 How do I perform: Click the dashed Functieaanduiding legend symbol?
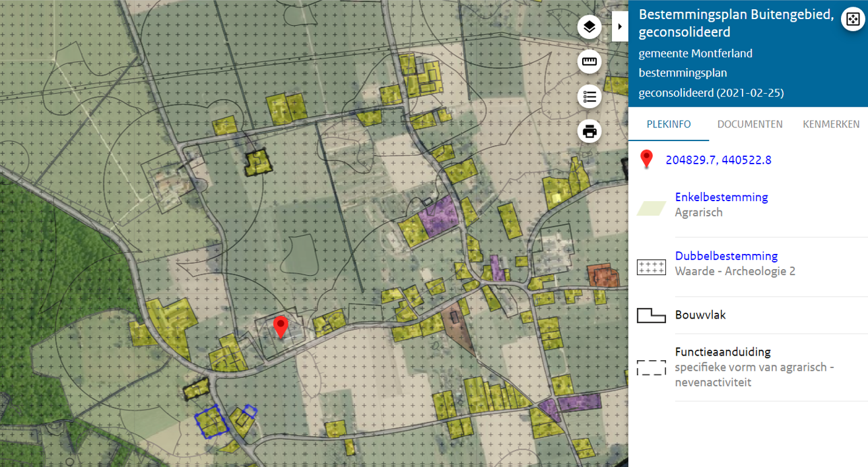click(x=651, y=367)
